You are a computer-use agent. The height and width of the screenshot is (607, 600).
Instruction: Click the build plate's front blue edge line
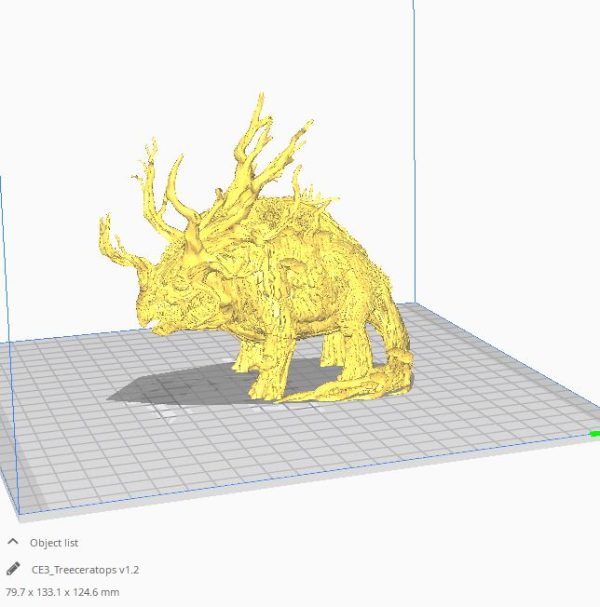[300, 480]
